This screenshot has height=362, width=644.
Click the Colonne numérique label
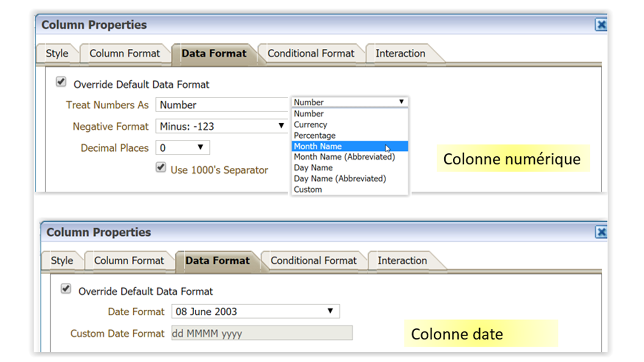(x=512, y=159)
